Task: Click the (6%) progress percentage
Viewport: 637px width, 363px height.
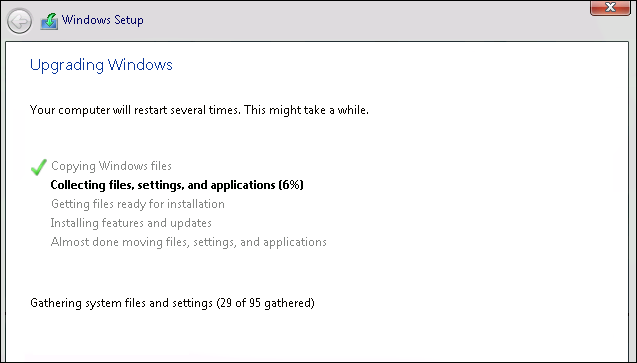Action: tap(291, 185)
